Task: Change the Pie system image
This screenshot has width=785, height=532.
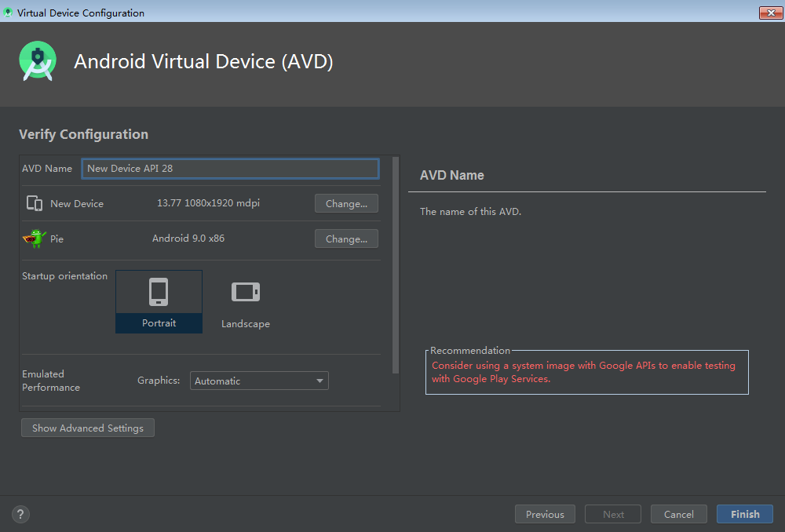Action: click(346, 239)
